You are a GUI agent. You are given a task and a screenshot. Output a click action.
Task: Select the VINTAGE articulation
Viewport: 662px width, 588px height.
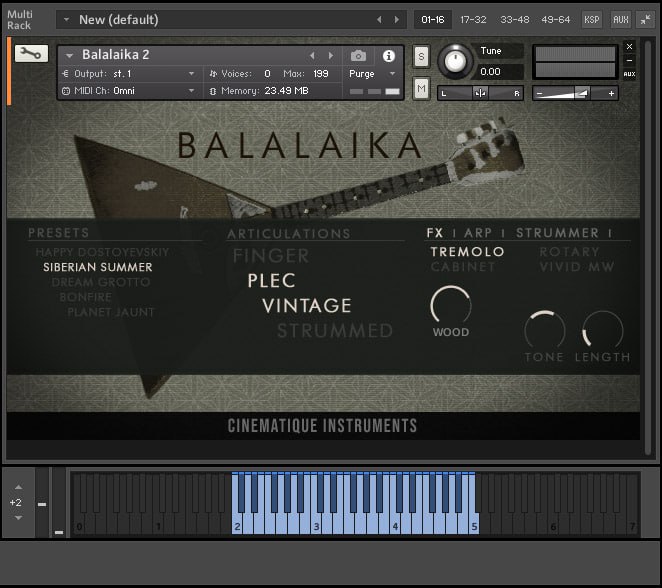coord(307,306)
